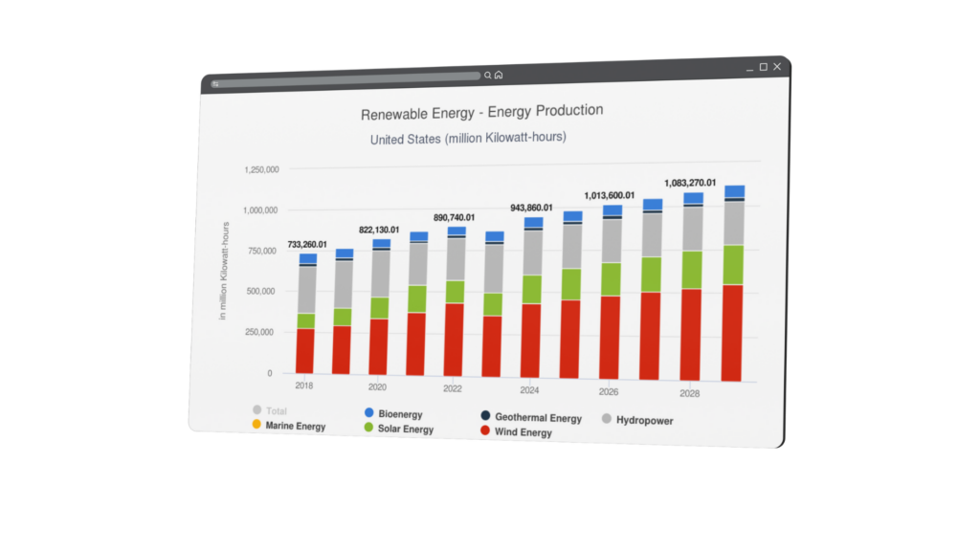This screenshot has height=551, width=980.
Task: Click the gray Hydropower legend dot
Action: point(605,419)
